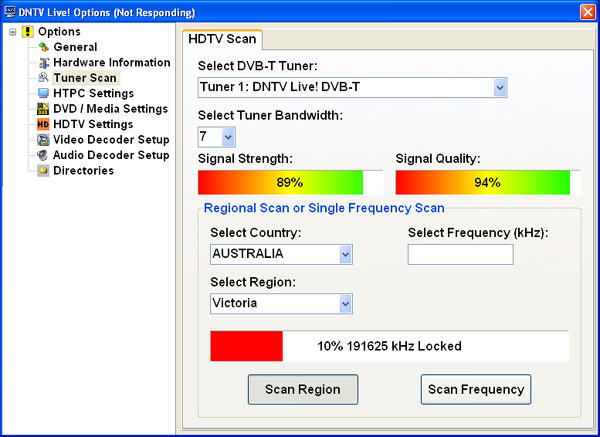Open Hardware Information page
600x437 pixels.
112,62
